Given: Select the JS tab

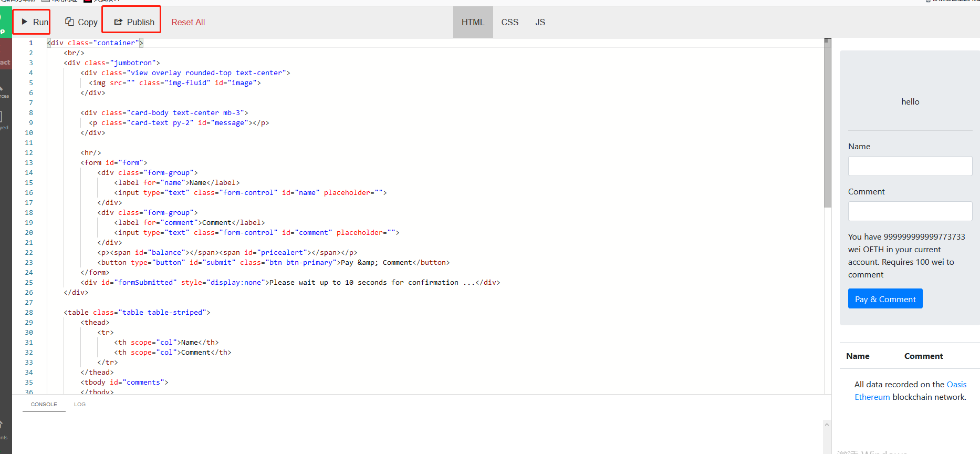Looking at the screenshot, I should pos(540,22).
